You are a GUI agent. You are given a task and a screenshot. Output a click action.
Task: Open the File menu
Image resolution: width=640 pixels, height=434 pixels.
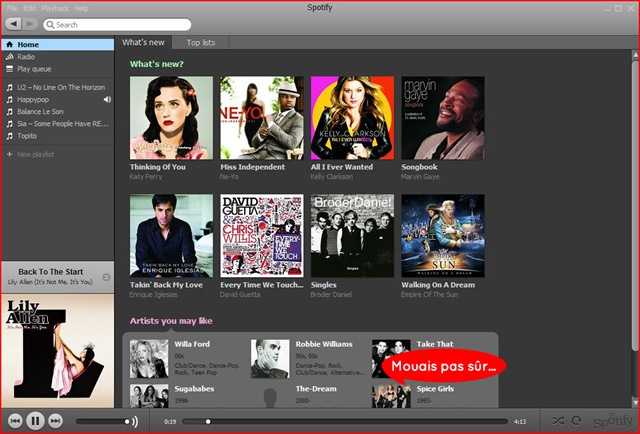click(x=12, y=8)
